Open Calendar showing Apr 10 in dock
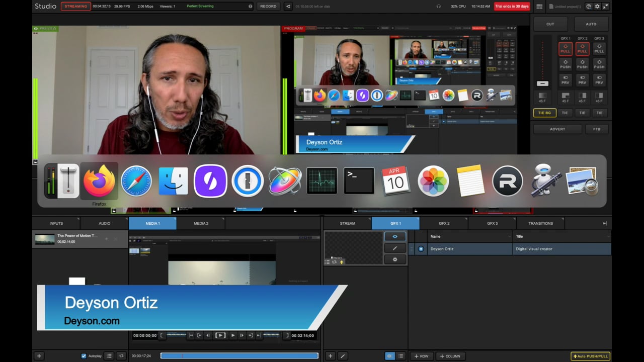 coord(396,181)
